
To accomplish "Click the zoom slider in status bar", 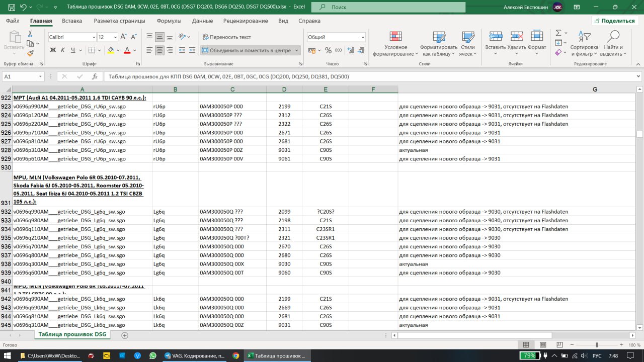I will pos(597,344).
